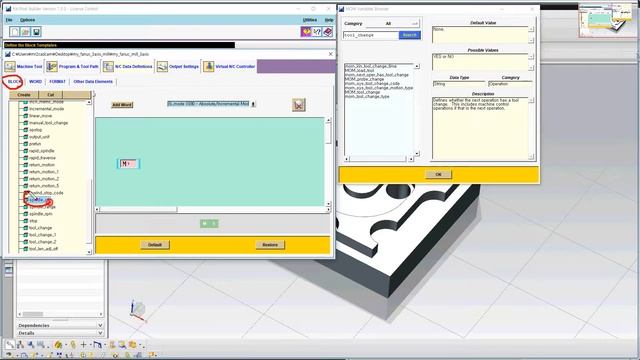Click the Create button above block tree
This screenshot has height=360, width=640.
click(24, 95)
